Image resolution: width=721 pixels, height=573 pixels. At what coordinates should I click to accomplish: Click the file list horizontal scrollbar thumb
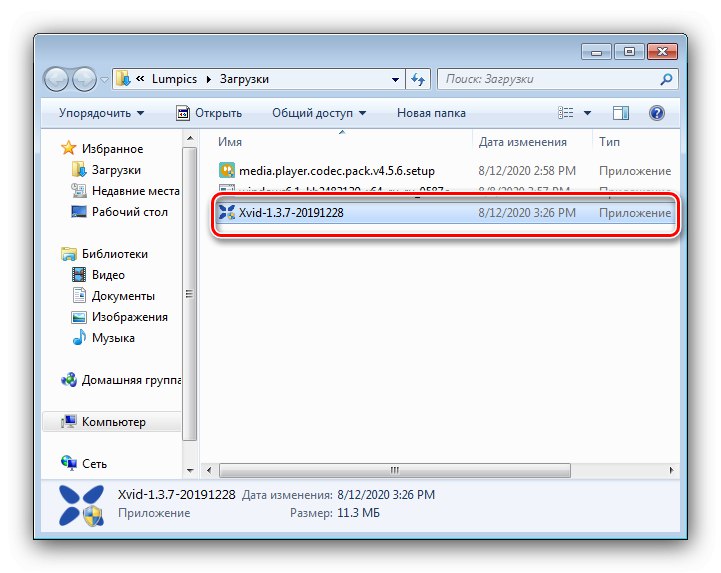tap(395, 470)
